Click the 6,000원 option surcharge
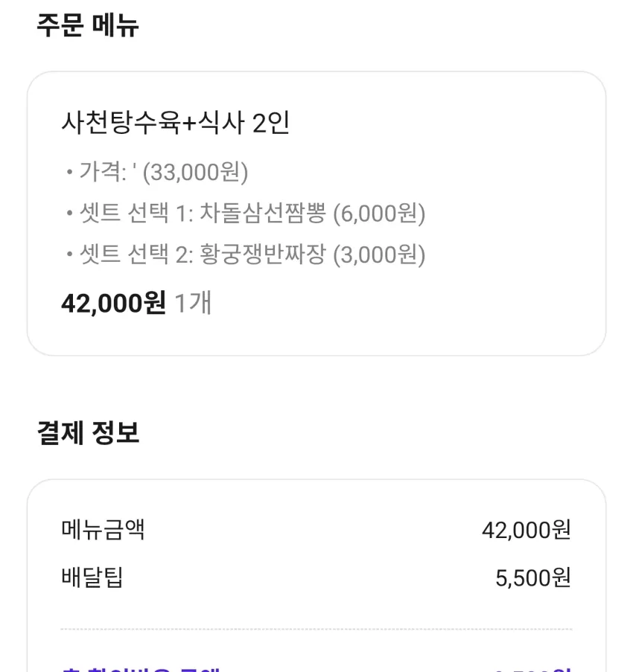633x672 pixels. click(379, 213)
